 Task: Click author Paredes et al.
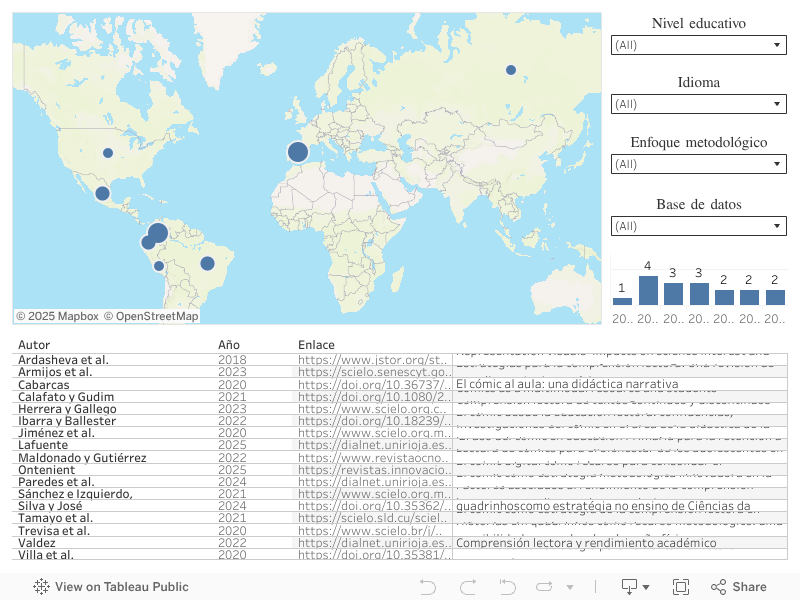pos(56,482)
